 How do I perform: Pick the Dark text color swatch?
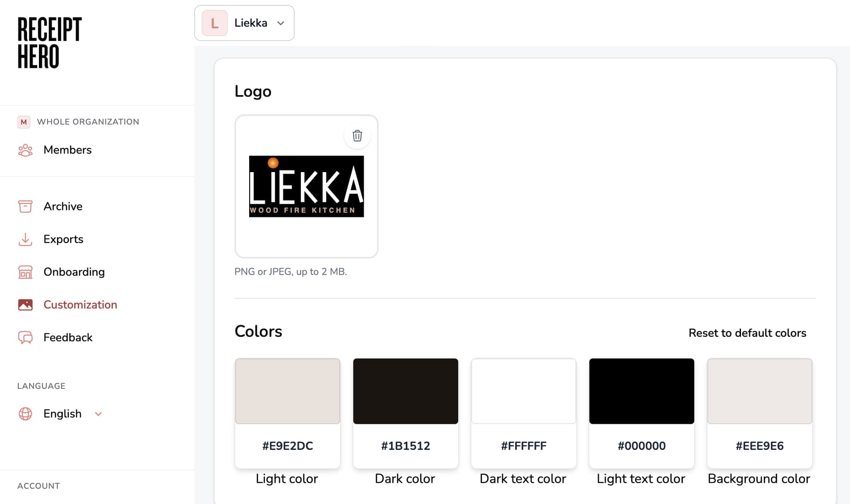[x=523, y=391]
